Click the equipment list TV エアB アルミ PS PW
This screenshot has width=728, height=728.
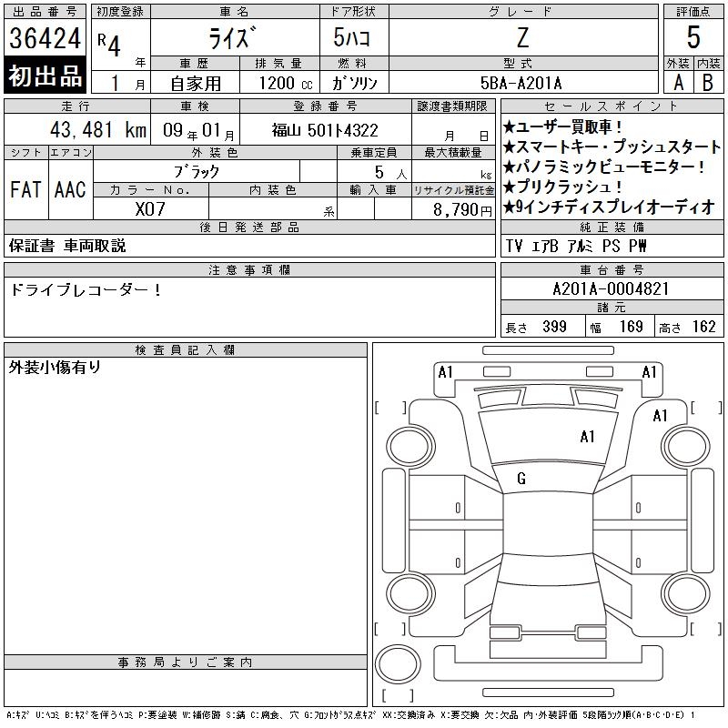(576, 246)
